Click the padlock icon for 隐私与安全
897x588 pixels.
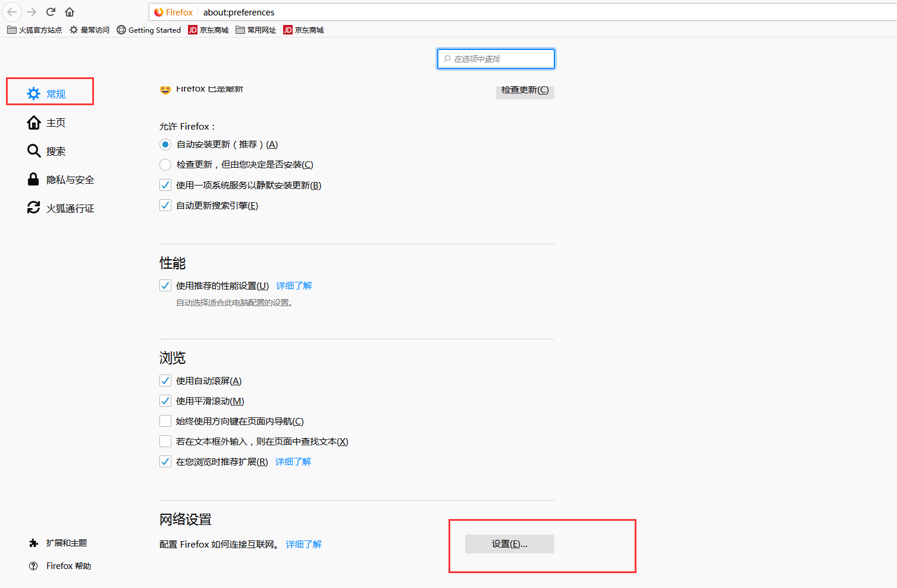click(34, 180)
